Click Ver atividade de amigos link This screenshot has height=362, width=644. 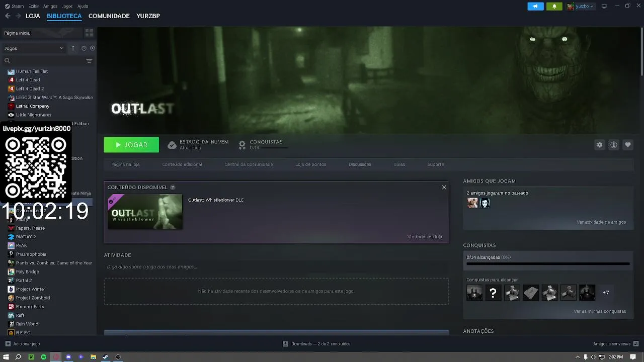tap(601, 222)
